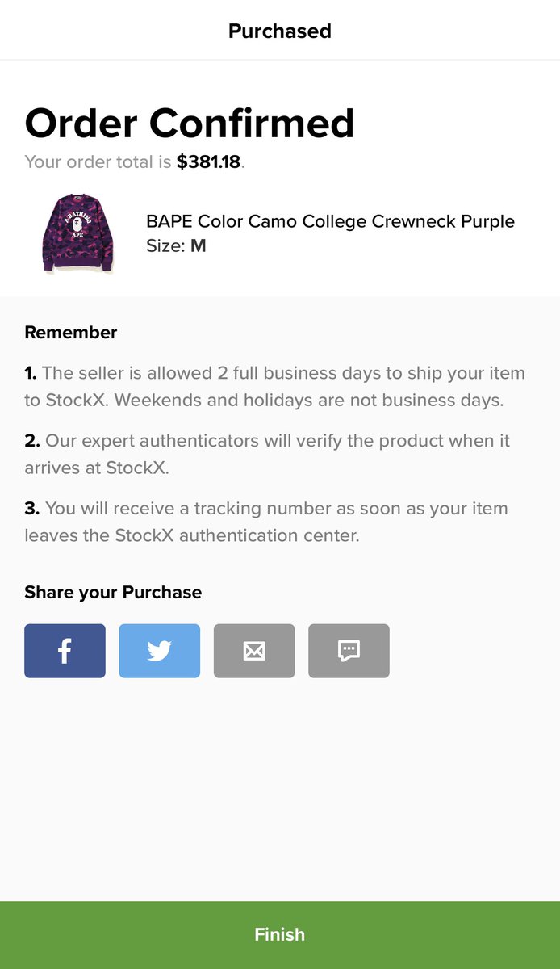
Task: Open the purple BAPE crewneck thumbnail
Action: click(x=78, y=233)
